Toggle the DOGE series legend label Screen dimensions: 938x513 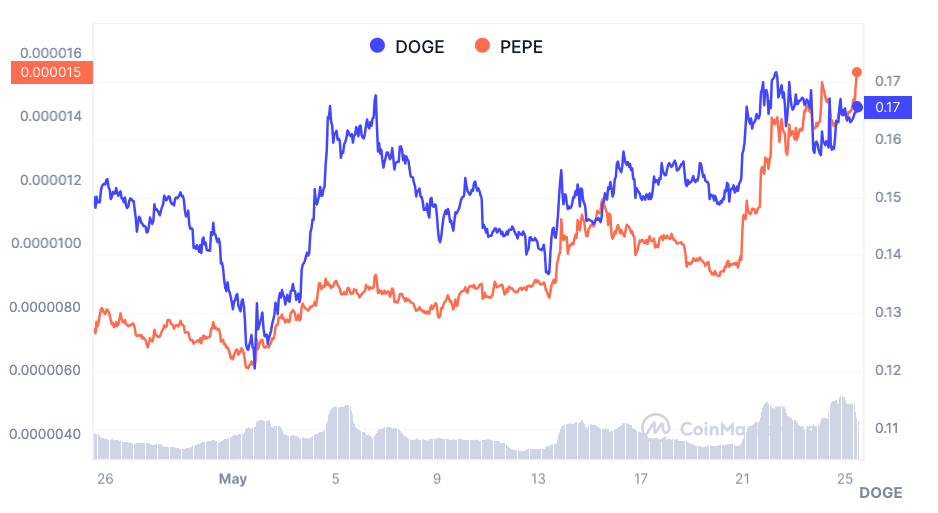[420, 46]
